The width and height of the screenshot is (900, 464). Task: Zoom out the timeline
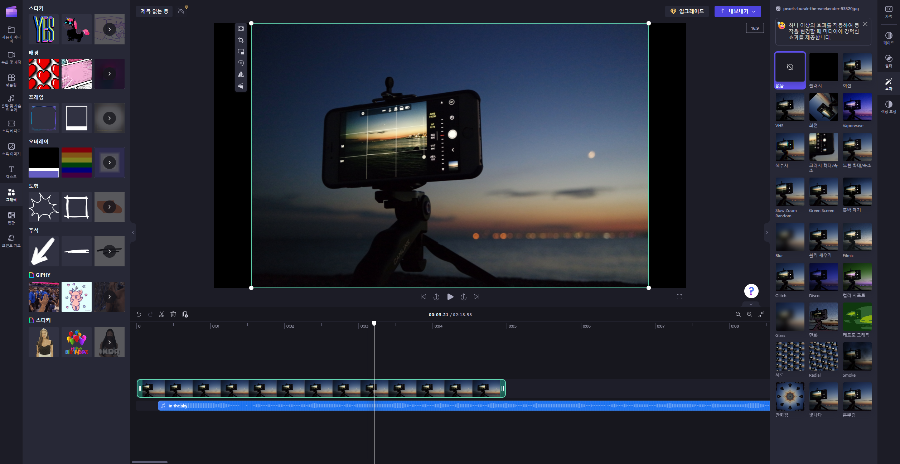[x=738, y=314]
